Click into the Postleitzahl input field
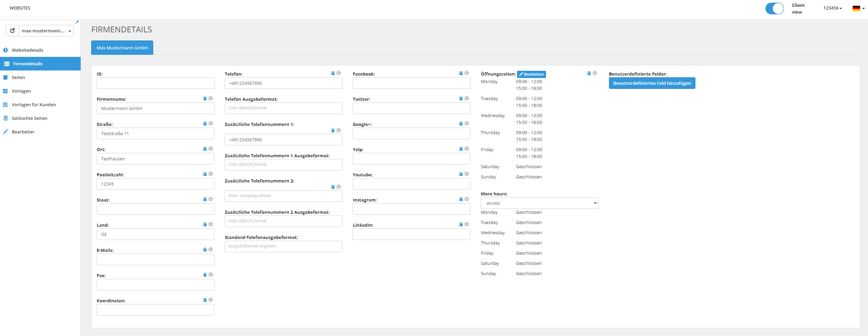Image resolution: width=868 pixels, height=336 pixels. click(155, 184)
